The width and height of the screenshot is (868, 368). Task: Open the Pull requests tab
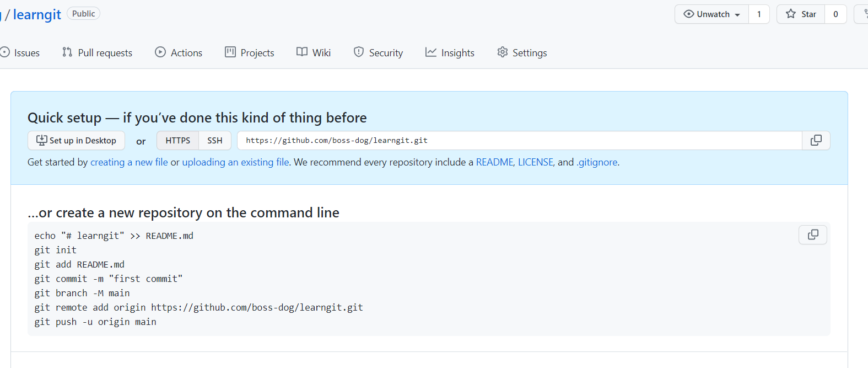click(x=98, y=52)
